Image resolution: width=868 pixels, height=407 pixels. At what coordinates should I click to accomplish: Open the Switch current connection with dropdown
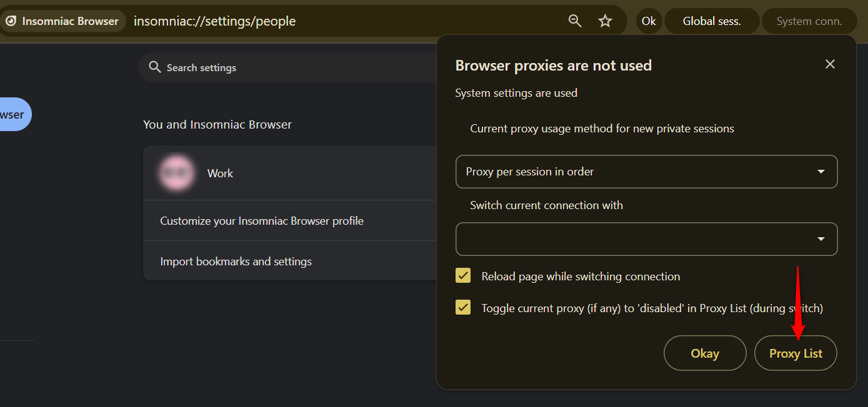click(x=647, y=239)
